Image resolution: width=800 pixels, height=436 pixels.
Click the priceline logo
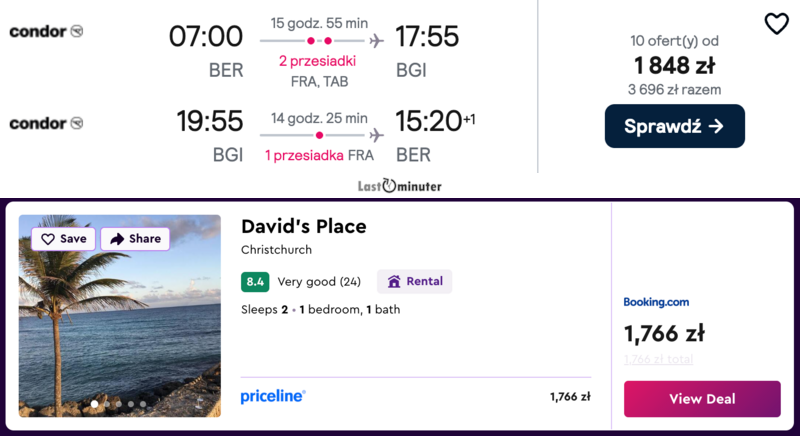272,396
